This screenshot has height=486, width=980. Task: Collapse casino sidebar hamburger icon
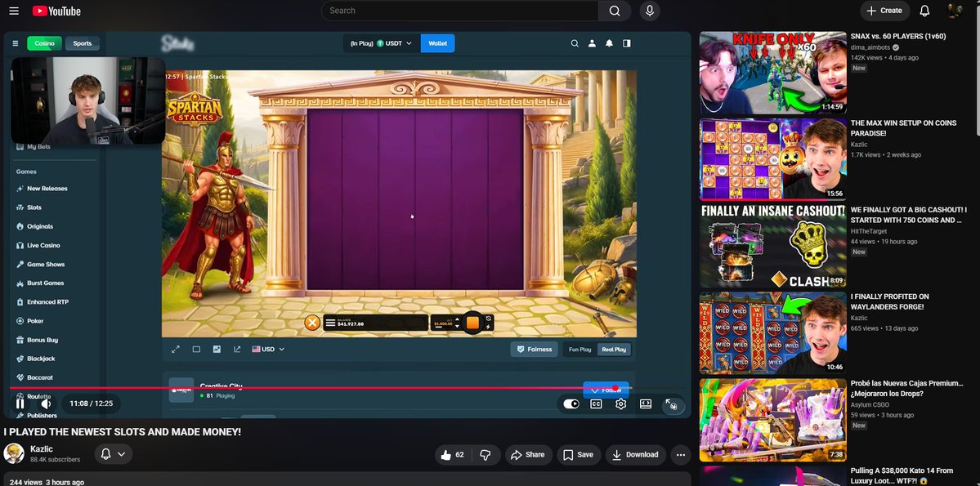16,44
